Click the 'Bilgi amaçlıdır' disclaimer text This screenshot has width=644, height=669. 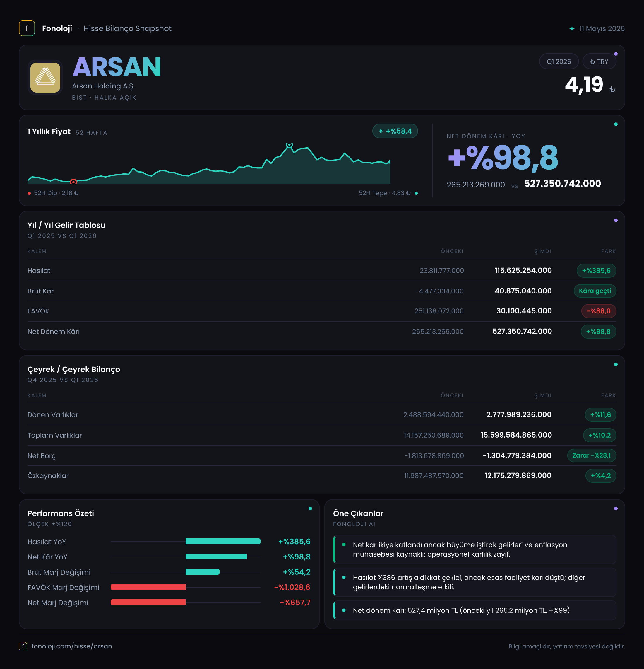[x=566, y=646]
